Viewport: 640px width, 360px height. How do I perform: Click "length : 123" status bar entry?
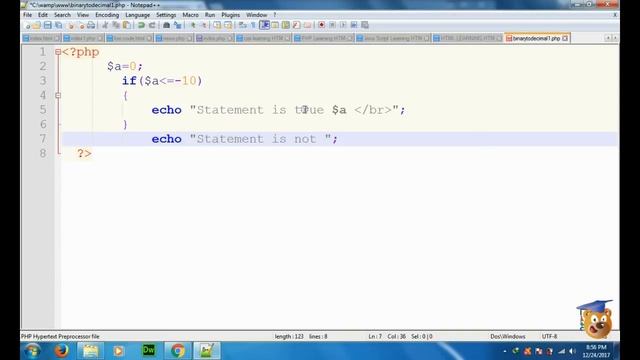tap(289, 336)
